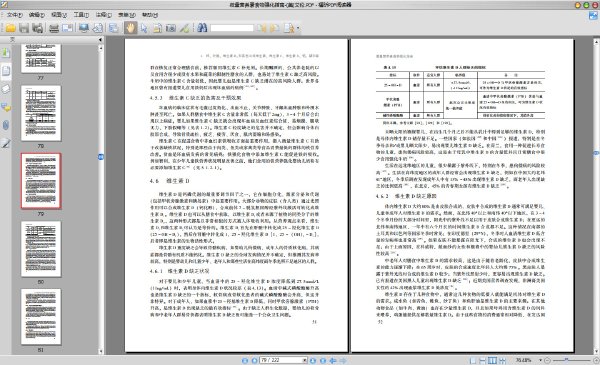
Task: Go to first page button
Action: (245, 360)
